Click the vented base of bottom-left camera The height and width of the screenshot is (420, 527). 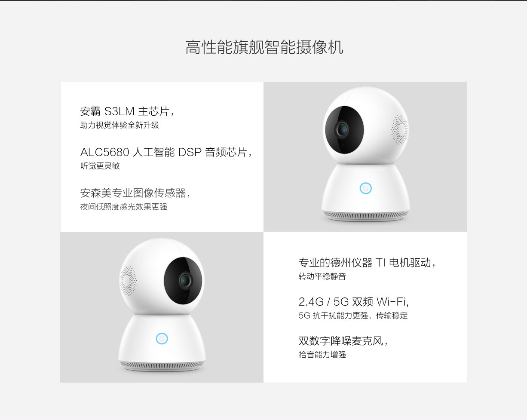pos(162,366)
